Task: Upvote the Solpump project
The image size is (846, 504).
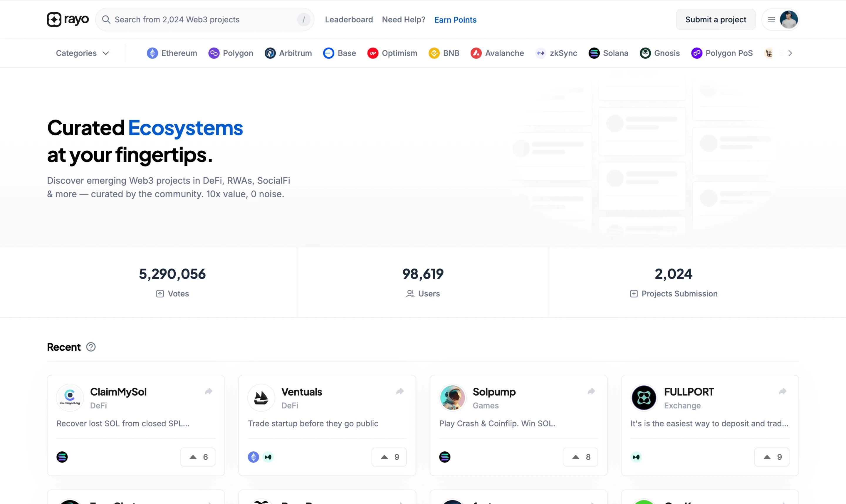Action: [x=580, y=457]
